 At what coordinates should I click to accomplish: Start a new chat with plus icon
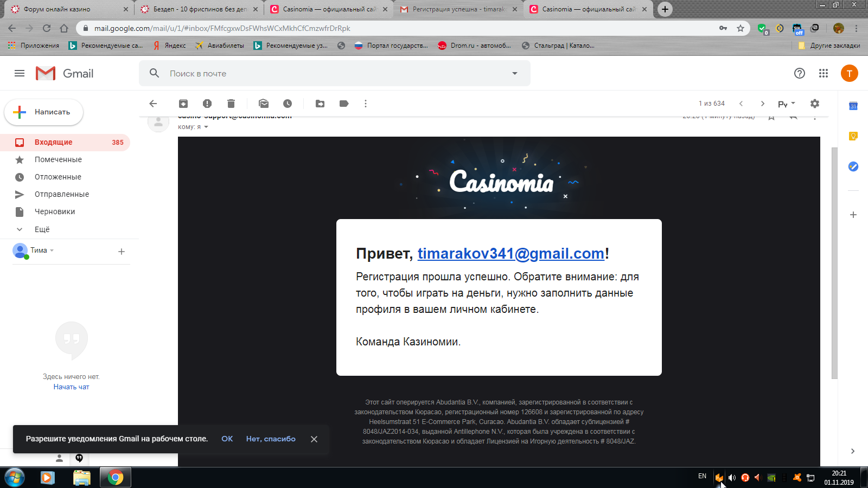[x=122, y=252]
